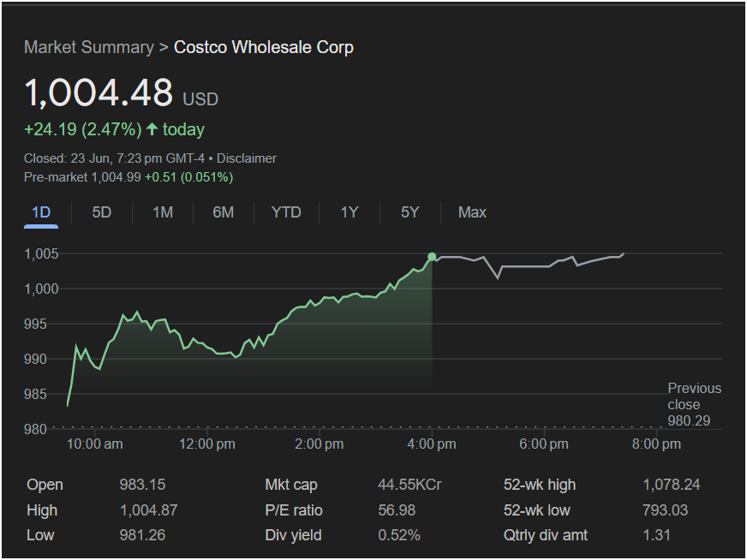
Task: Switch to the 5D chart tab
Action: pyautogui.click(x=102, y=212)
